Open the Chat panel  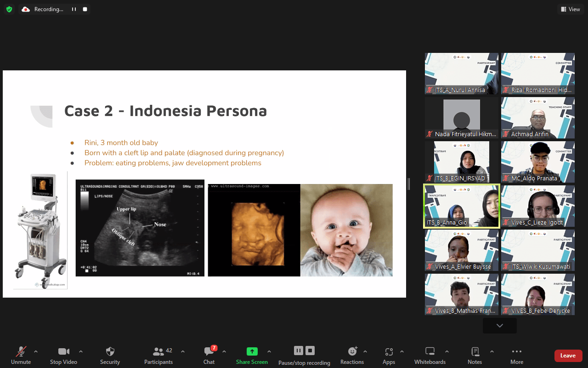tap(209, 356)
